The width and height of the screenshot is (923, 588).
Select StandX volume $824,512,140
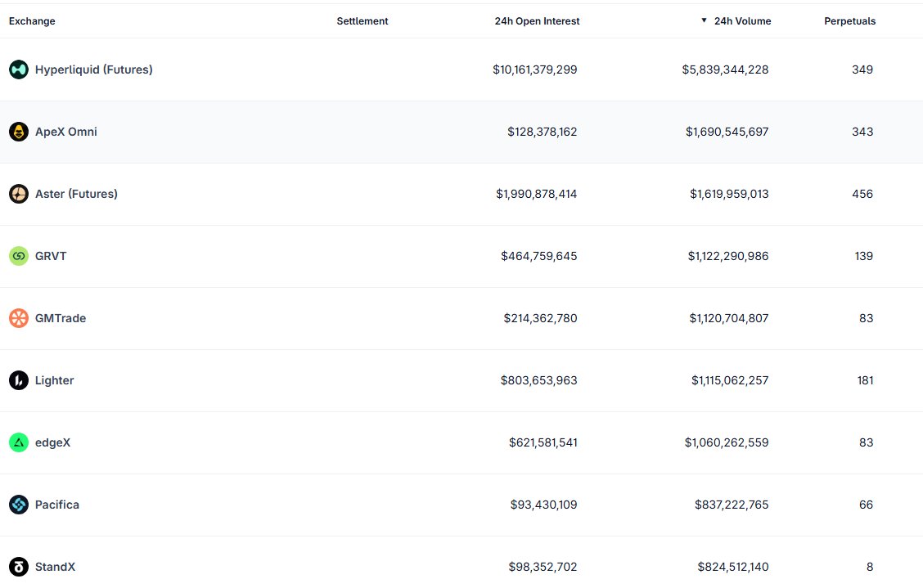[733, 567]
